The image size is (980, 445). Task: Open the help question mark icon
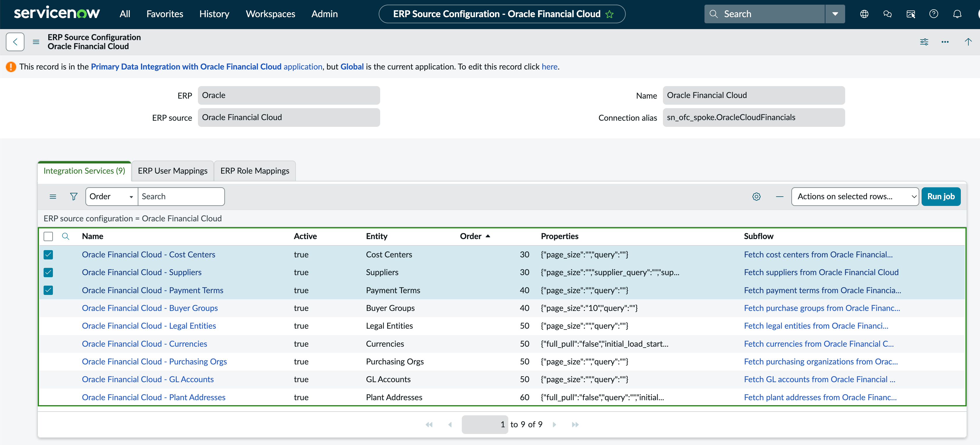(933, 14)
